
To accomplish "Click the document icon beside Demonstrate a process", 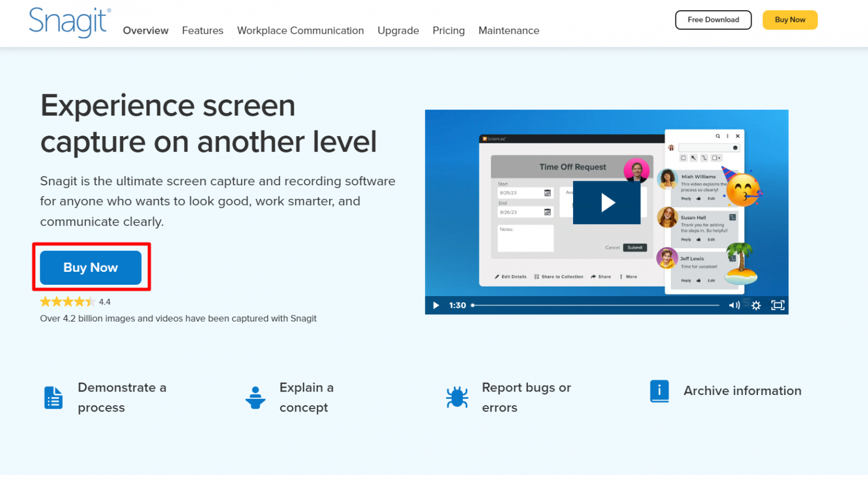I will (53, 397).
